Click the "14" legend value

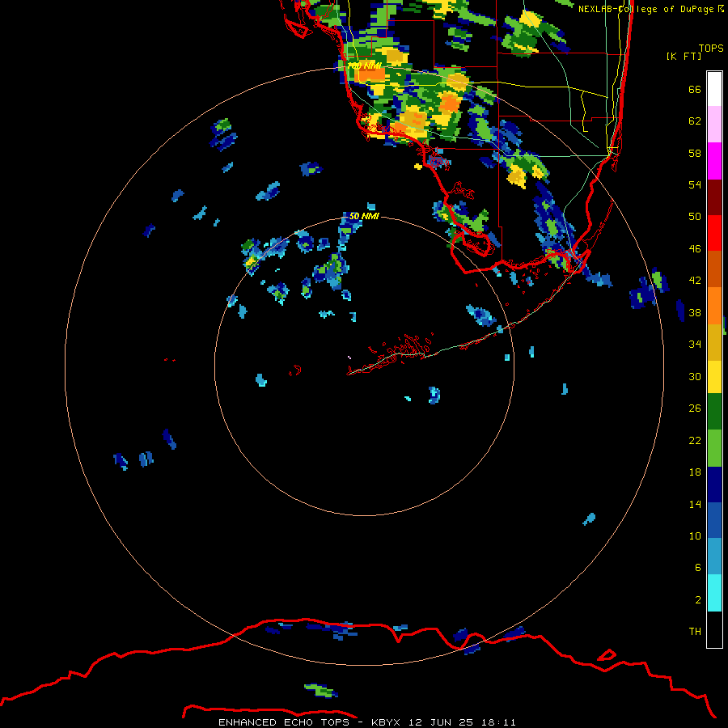click(695, 504)
